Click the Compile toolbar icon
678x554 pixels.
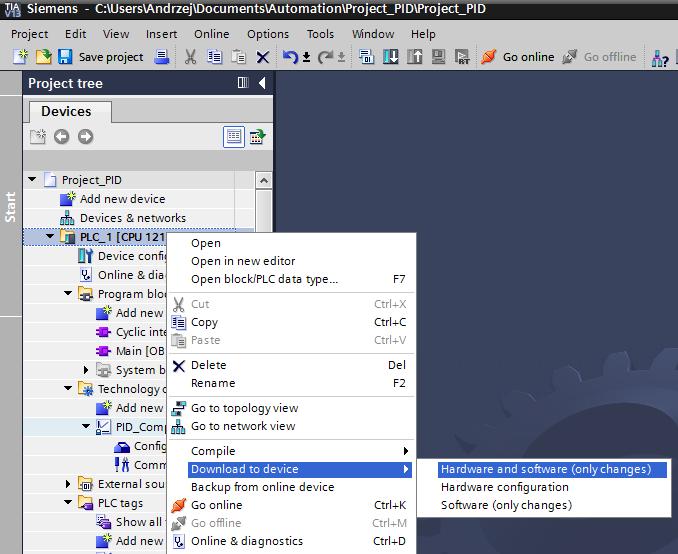coord(366,57)
